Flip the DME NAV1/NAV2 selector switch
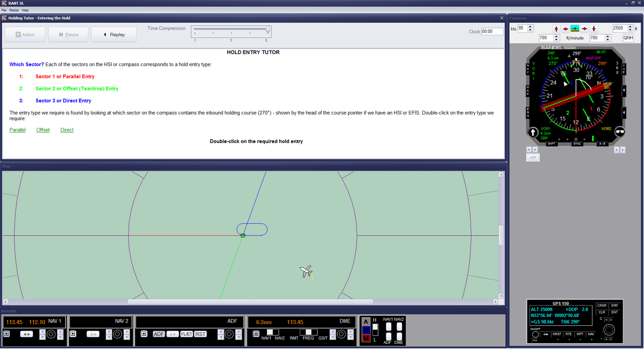This screenshot has width=644, height=349. (x=273, y=332)
